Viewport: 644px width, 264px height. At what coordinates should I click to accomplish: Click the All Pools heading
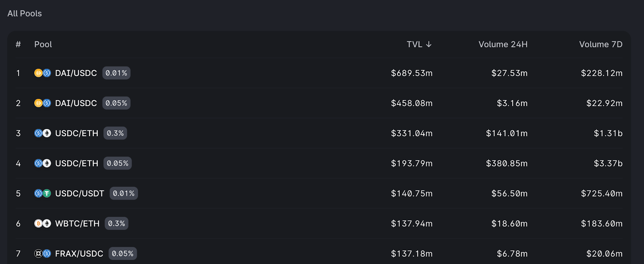point(25,13)
